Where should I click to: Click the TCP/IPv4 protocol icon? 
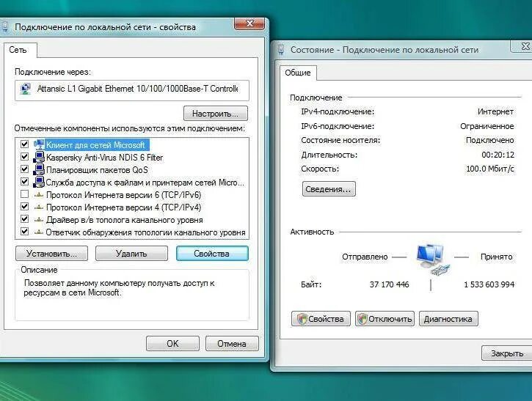(39, 207)
